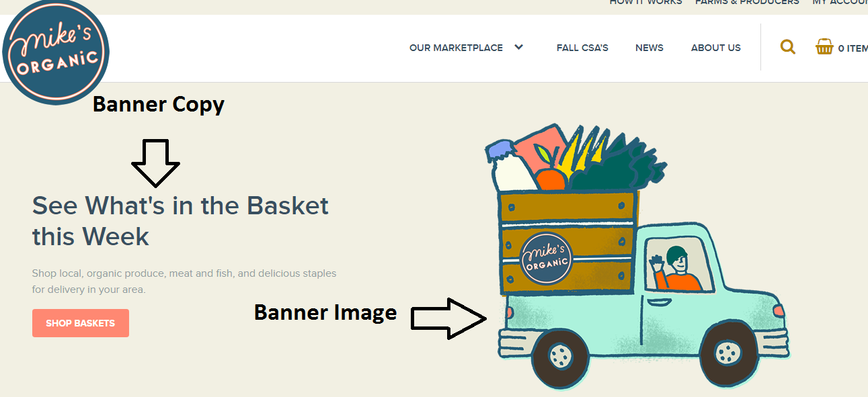Go to Fall CSA's page

pyautogui.click(x=582, y=48)
